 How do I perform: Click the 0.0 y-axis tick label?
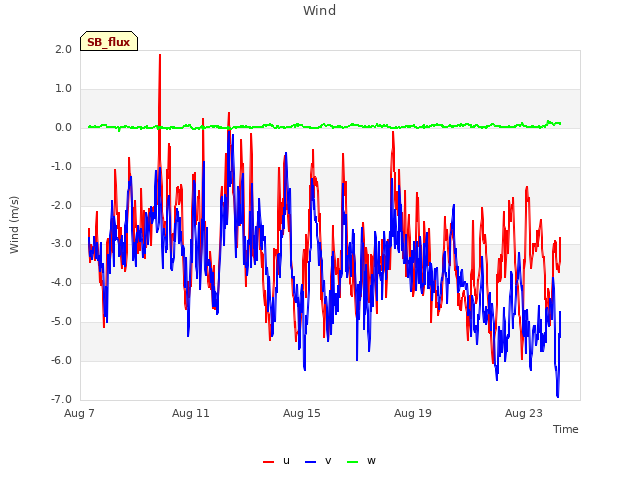pyautogui.click(x=63, y=127)
